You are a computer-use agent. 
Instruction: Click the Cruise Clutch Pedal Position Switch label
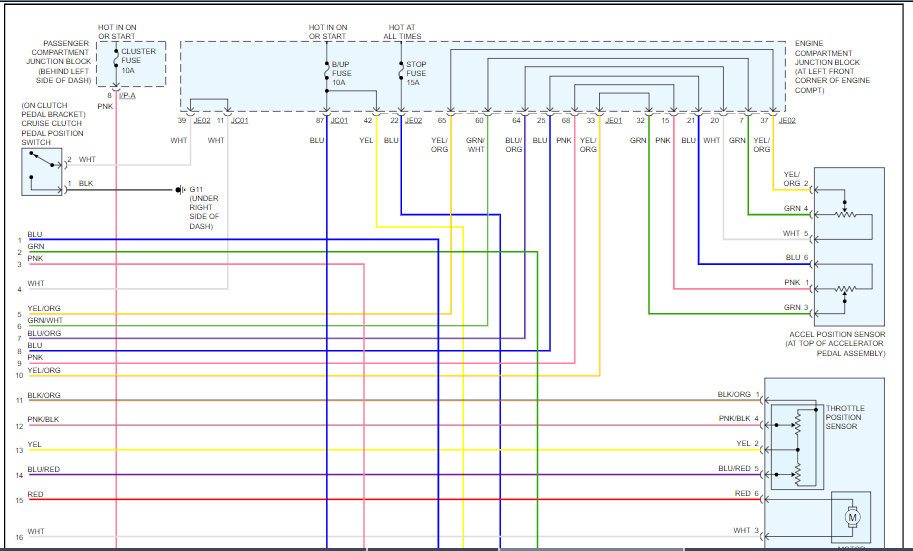pyautogui.click(x=53, y=123)
